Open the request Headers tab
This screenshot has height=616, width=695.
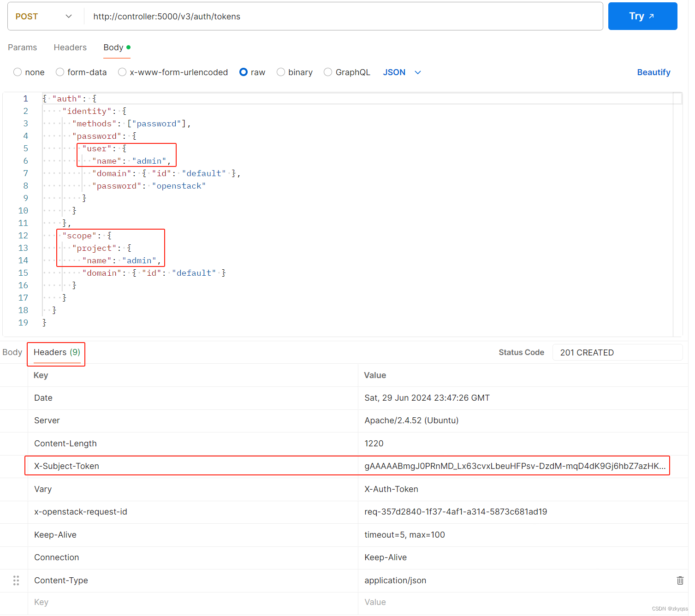pos(70,47)
